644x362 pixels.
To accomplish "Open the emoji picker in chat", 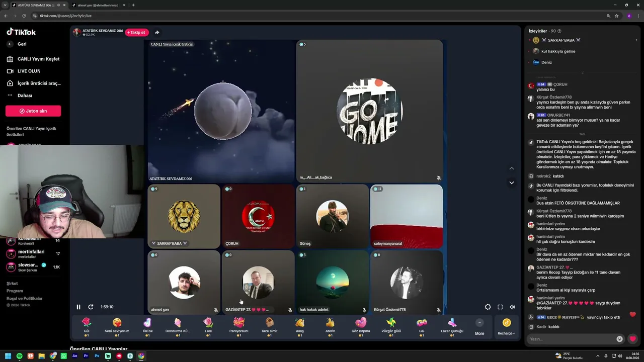I will pos(619,339).
